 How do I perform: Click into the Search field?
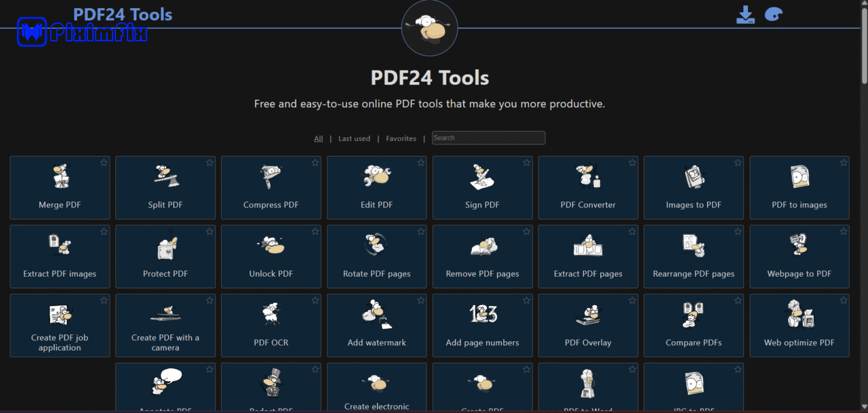(x=488, y=138)
